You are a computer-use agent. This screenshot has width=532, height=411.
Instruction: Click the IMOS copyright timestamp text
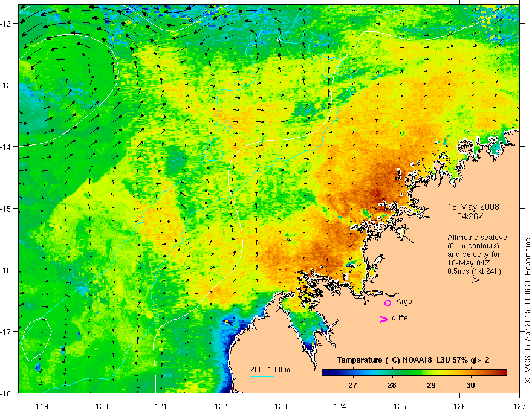[x=527, y=311]
